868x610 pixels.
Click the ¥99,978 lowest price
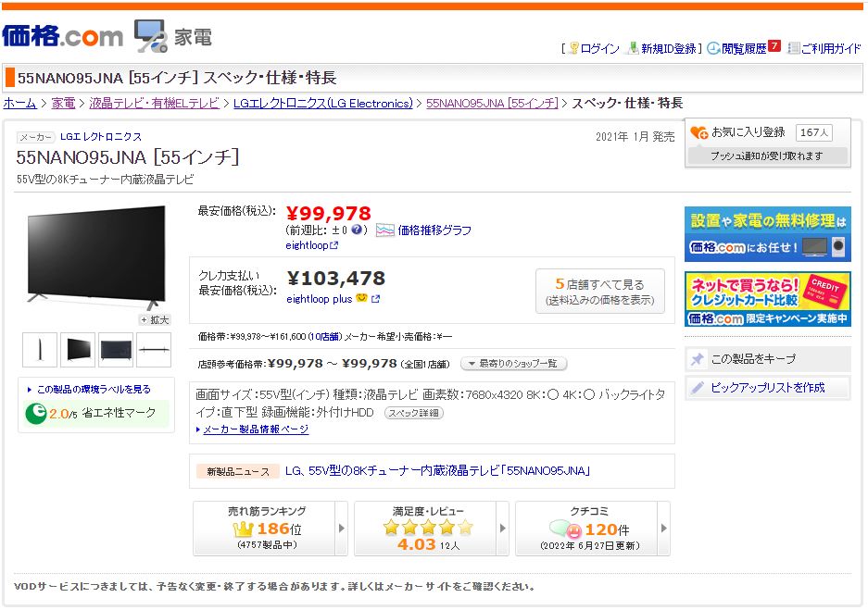coord(329,214)
